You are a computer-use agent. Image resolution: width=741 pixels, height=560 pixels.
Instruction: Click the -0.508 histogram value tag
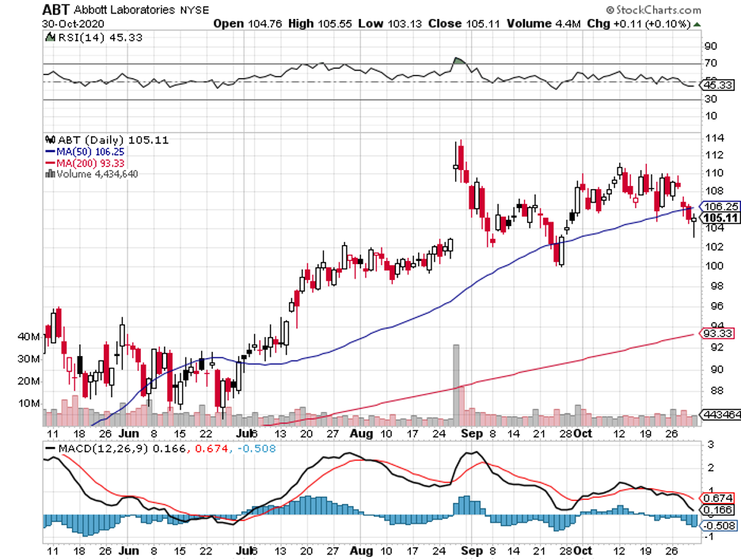718,525
